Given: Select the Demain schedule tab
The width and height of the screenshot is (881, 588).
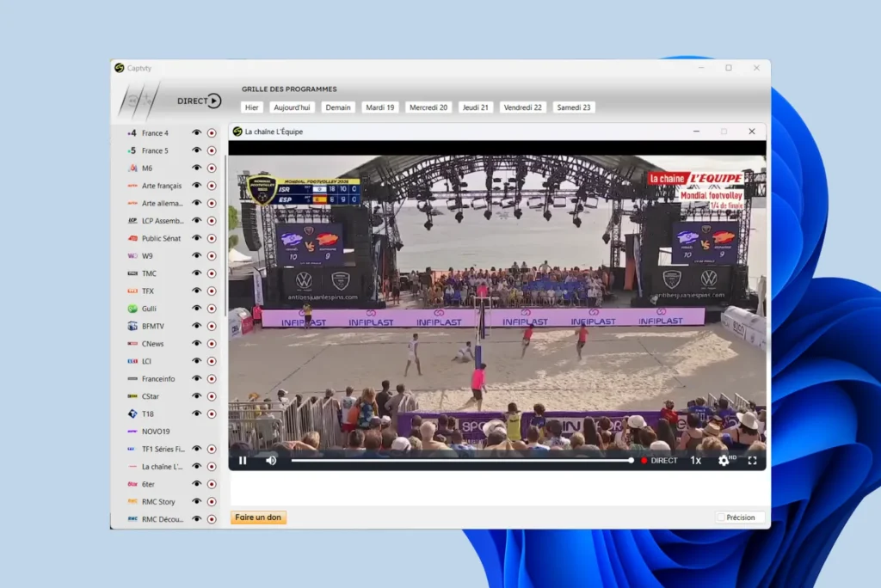Looking at the screenshot, I should 337,107.
